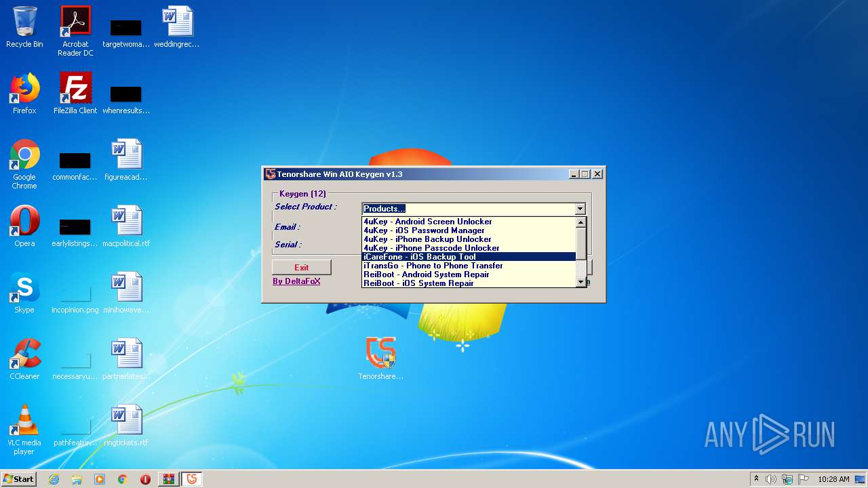Open the By DeltaFoX link
The height and width of the screenshot is (488, 868).
click(x=296, y=281)
